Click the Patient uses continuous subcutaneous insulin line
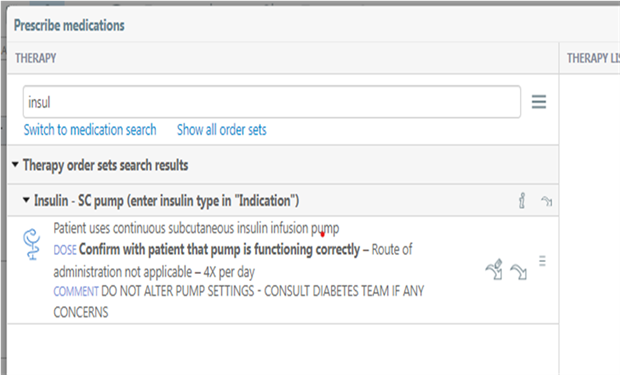 tap(196, 228)
